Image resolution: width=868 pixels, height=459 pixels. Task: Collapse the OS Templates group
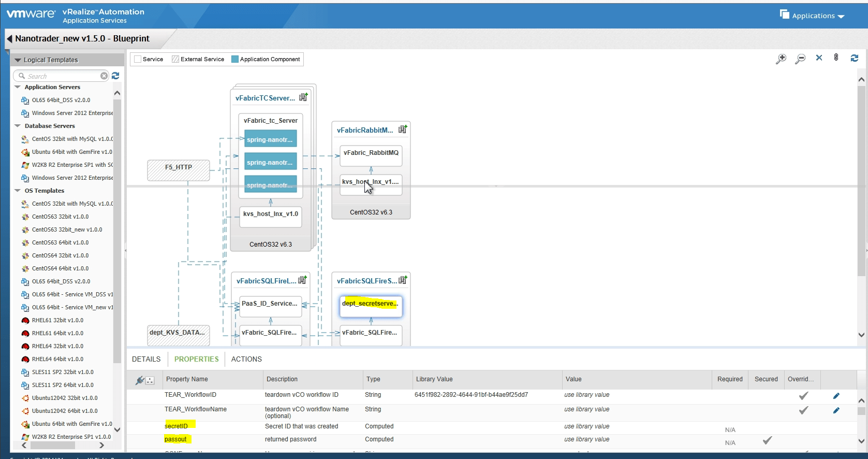coord(18,191)
